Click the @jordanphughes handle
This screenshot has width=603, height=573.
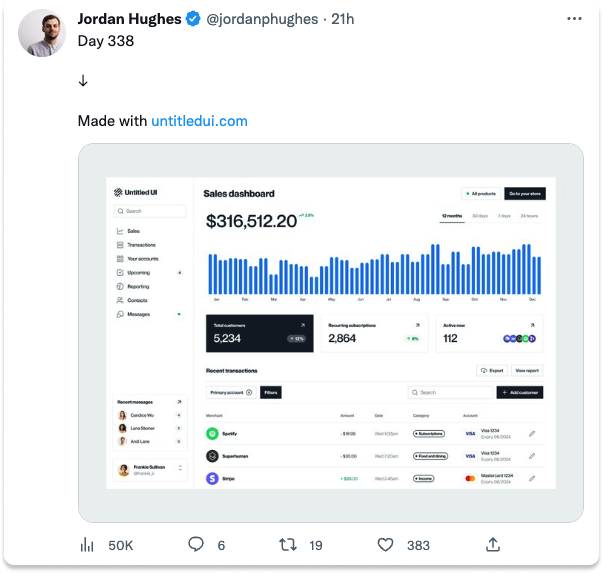262,19
